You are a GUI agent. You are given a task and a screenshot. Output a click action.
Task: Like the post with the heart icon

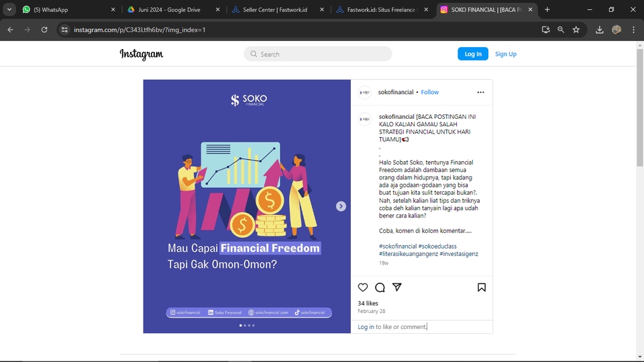(363, 287)
